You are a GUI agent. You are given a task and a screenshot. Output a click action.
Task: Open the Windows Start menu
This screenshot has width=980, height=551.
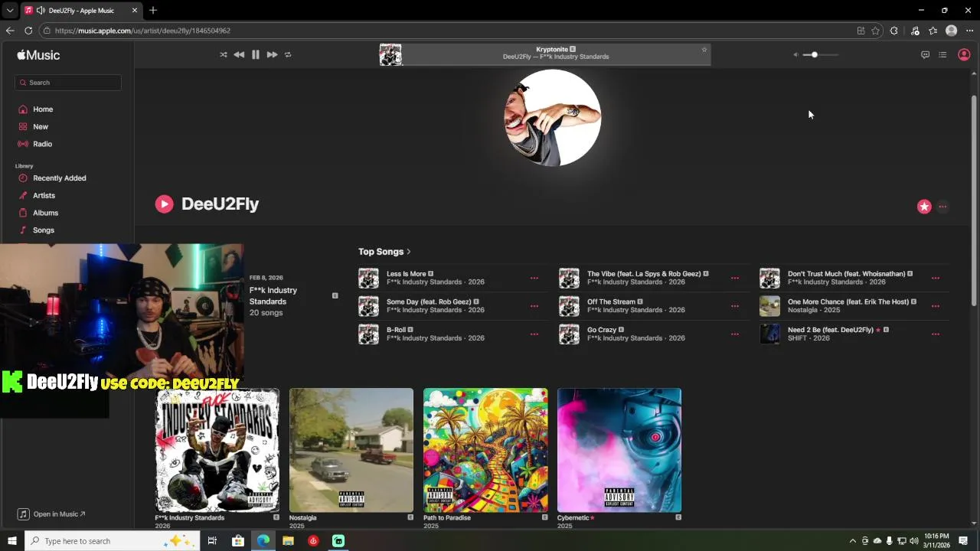coord(11,541)
